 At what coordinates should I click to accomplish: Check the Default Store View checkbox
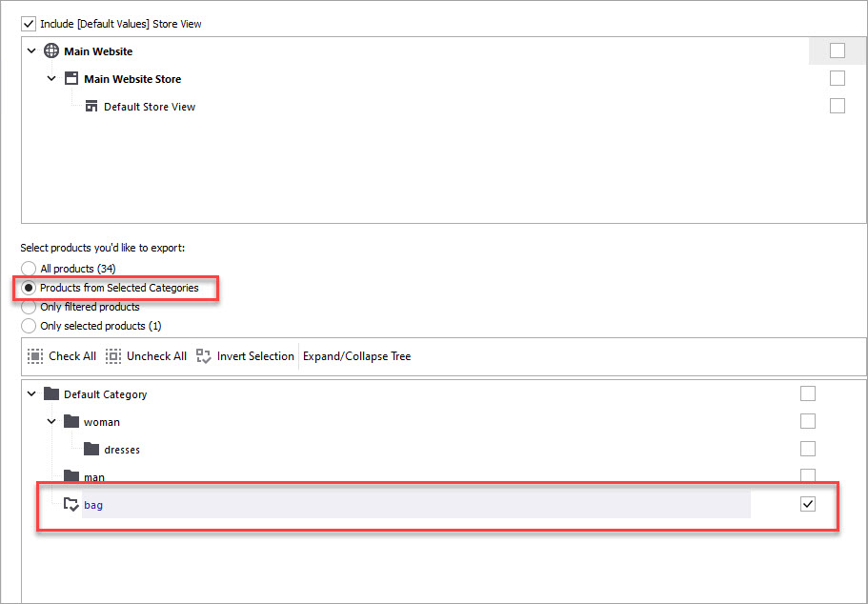pos(837,106)
